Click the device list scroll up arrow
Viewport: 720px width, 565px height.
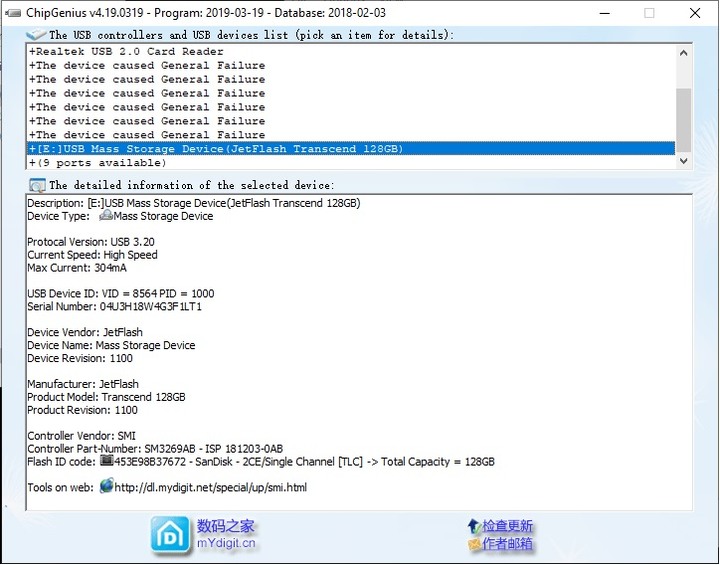pos(683,53)
